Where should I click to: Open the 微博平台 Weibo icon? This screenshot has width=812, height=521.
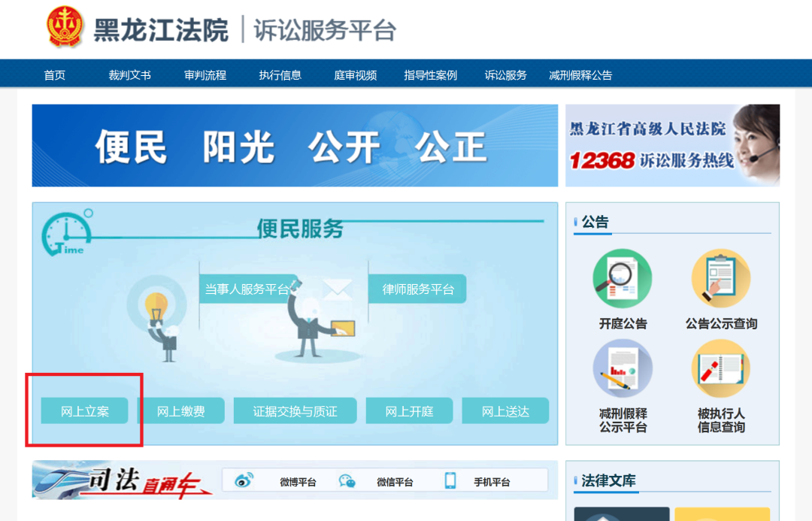point(244,481)
